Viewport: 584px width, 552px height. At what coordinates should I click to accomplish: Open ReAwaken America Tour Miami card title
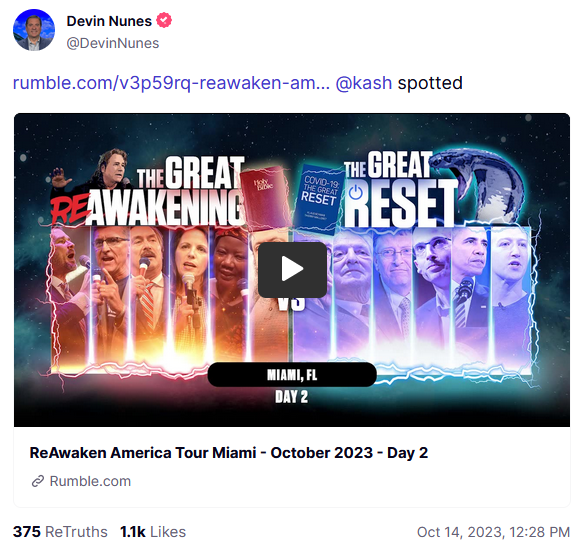229,453
